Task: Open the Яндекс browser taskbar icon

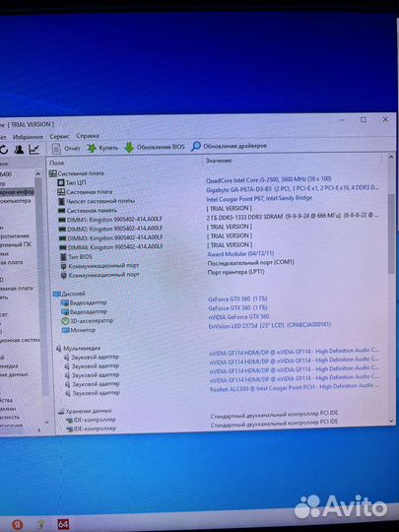Action: (x=18, y=524)
